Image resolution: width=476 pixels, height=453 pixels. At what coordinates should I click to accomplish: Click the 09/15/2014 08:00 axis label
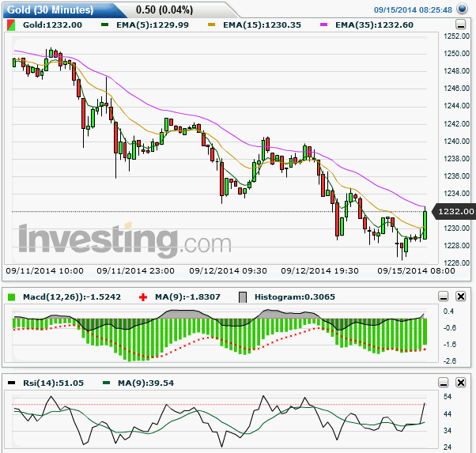pos(416,271)
